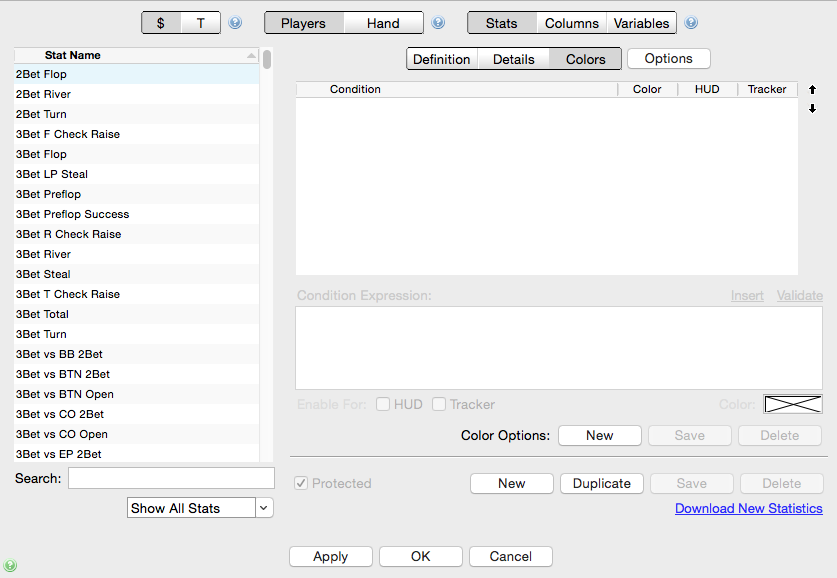
Task: Select the 3Bet R Check Raise stat
Action: [137, 234]
